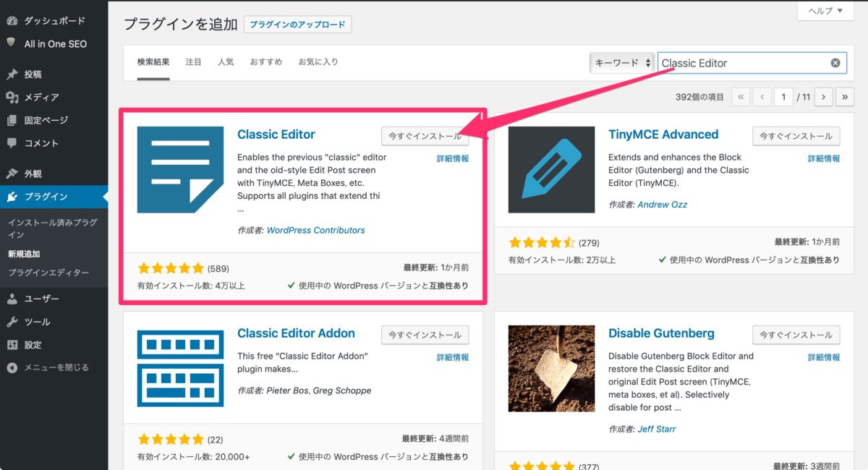
Task: Go to the first results page
Action: pyautogui.click(x=741, y=97)
